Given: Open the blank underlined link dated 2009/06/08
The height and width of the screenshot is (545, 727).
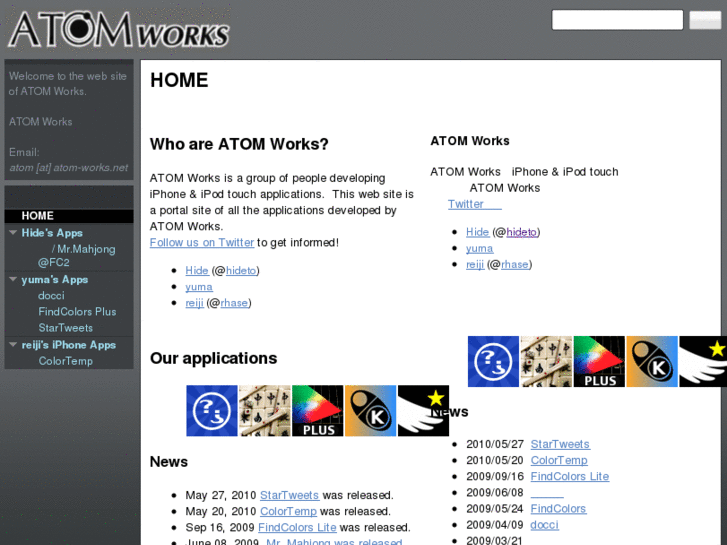Looking at the screenshot, I should coord(547,493).
